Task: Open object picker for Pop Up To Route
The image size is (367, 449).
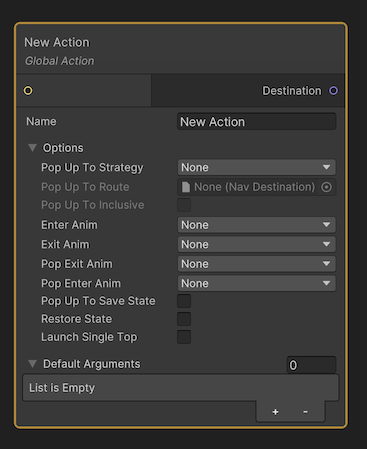Action: tap(327, 187)
